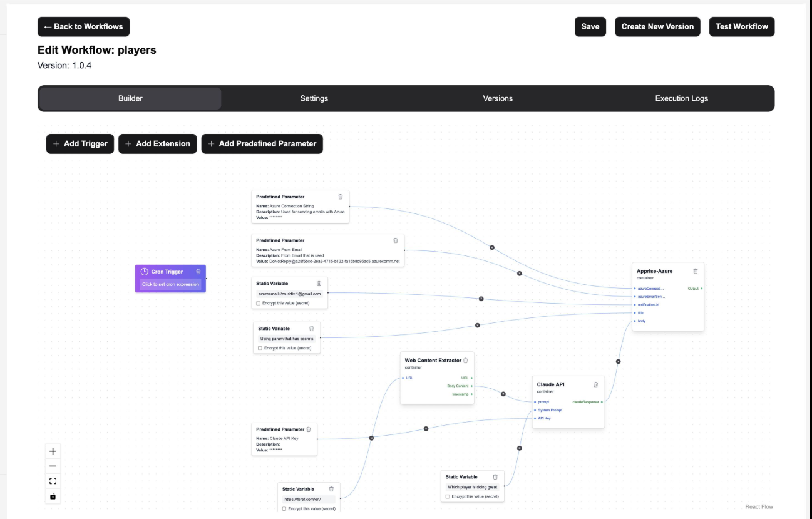The width and height of the screenshot is (812, 519).
Task: Go Back to Workflows
Action: pos(84,26)
